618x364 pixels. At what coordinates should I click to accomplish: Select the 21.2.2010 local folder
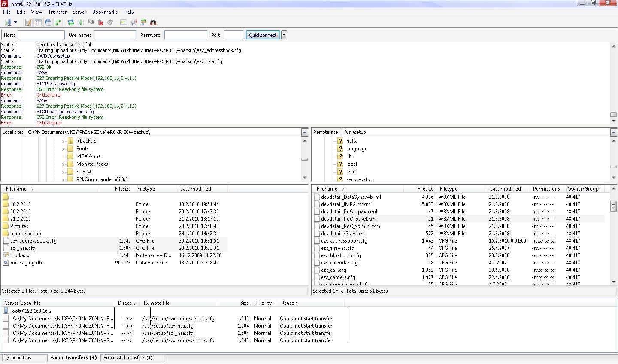(115, 219)
